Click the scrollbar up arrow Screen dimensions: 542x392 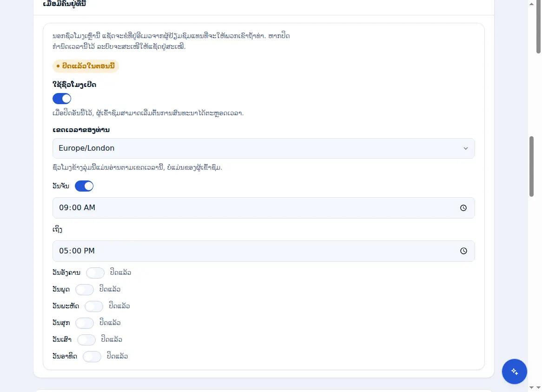point(531,4)
